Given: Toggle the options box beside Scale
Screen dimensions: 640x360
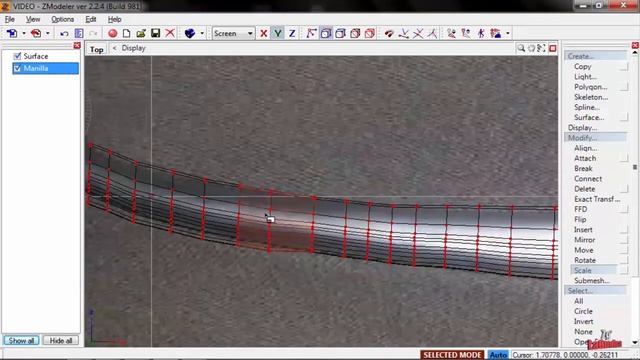Looking at the screenshot, I should pyautogui.click(x=624, y=271).
